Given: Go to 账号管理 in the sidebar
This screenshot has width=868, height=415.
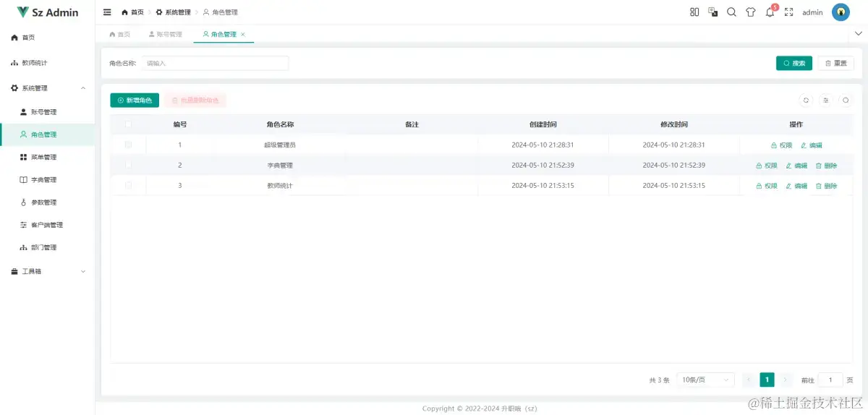Looking at the screenshot, I should [47, 112].
